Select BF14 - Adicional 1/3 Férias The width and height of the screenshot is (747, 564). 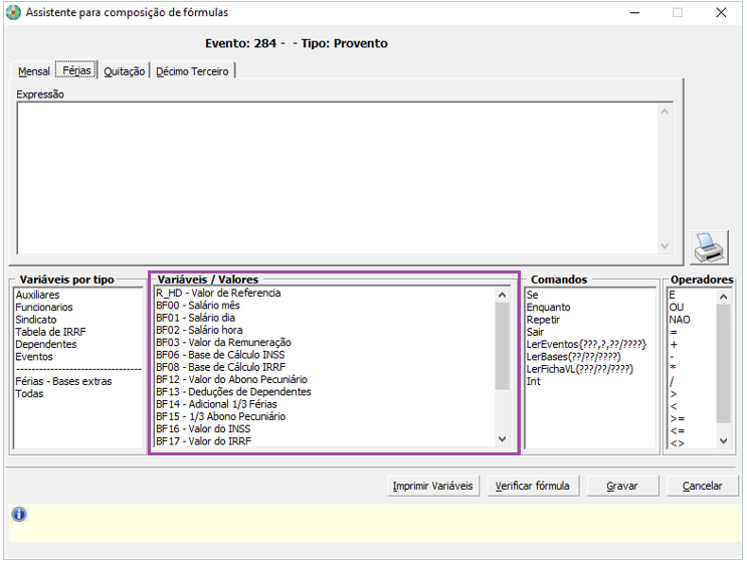pyautogui.click(x=216, y=404)
